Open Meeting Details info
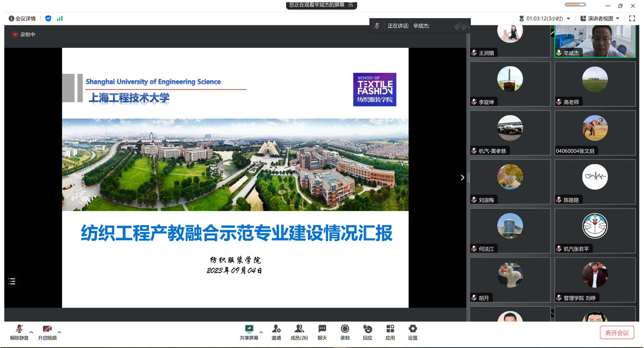This screenshot has width=644, height=348. point(22,18)
